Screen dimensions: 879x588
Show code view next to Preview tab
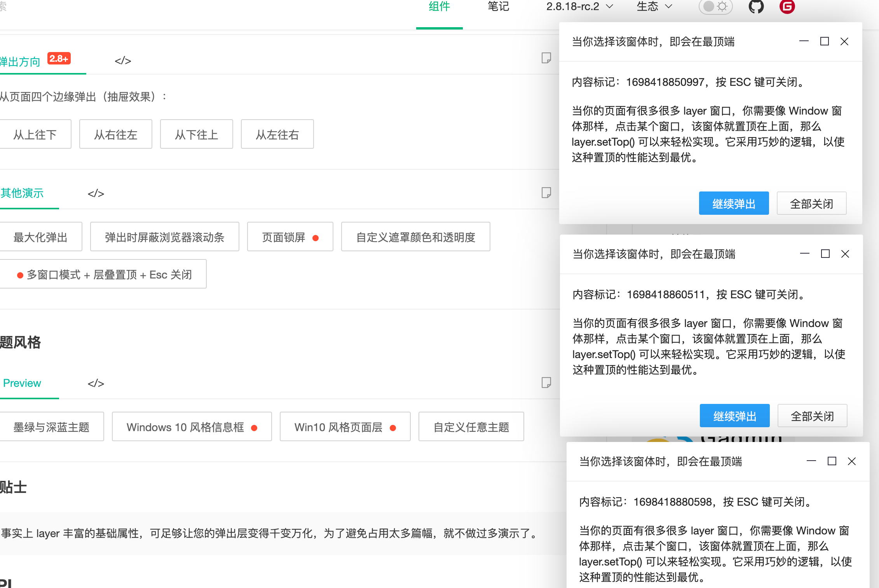[96, 383]
